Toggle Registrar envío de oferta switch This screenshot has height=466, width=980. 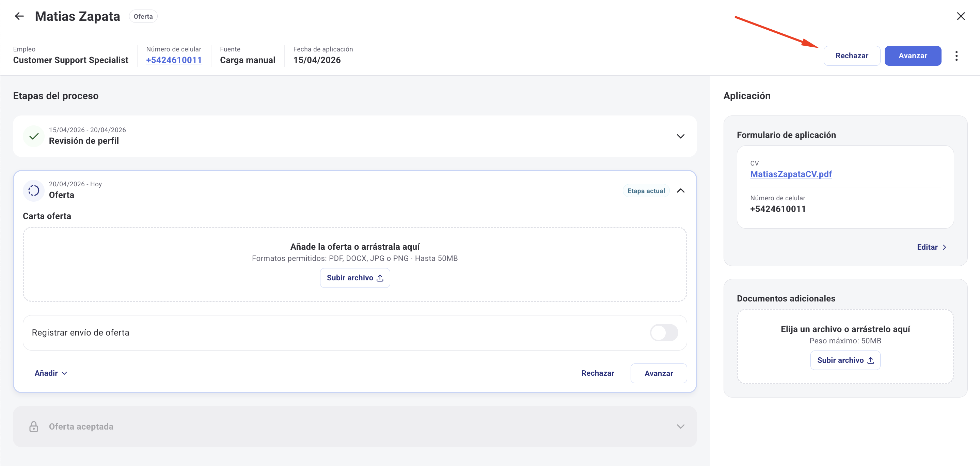pyautogui.click(x=663, y=333)
